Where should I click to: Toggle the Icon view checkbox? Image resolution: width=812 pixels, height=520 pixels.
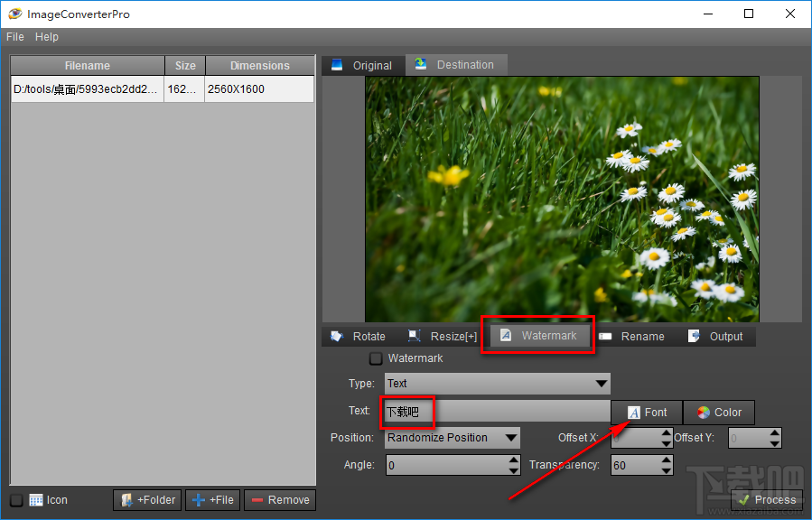16,500
